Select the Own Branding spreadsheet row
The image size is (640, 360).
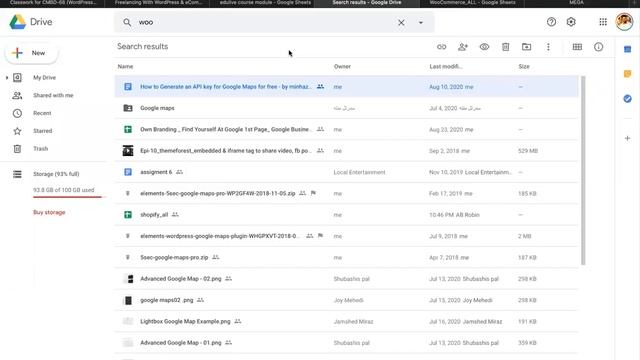[x=347, y=129]
